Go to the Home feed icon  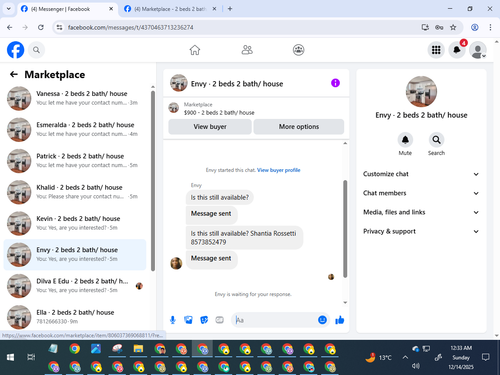[195, 50]
